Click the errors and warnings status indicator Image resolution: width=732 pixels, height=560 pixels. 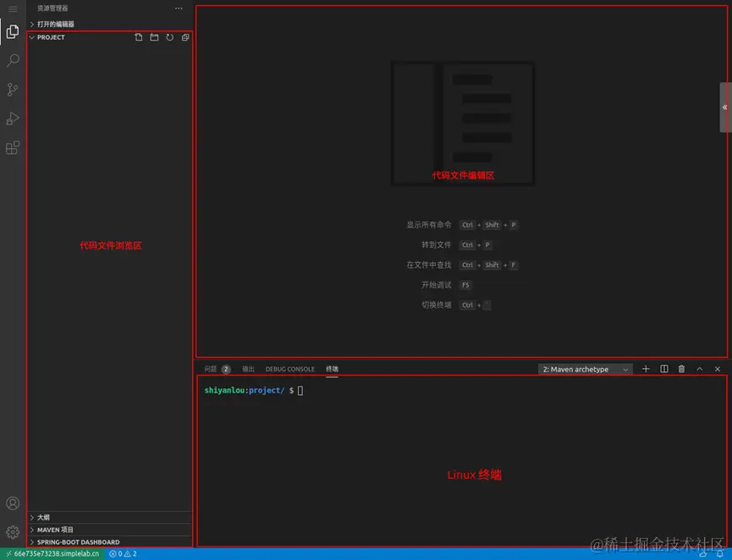pyautogui.click(x=124, y=554)
